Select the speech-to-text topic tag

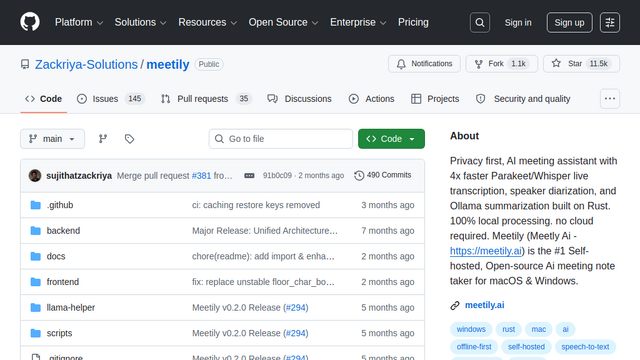pyautogui.click(x=585, y=347)
